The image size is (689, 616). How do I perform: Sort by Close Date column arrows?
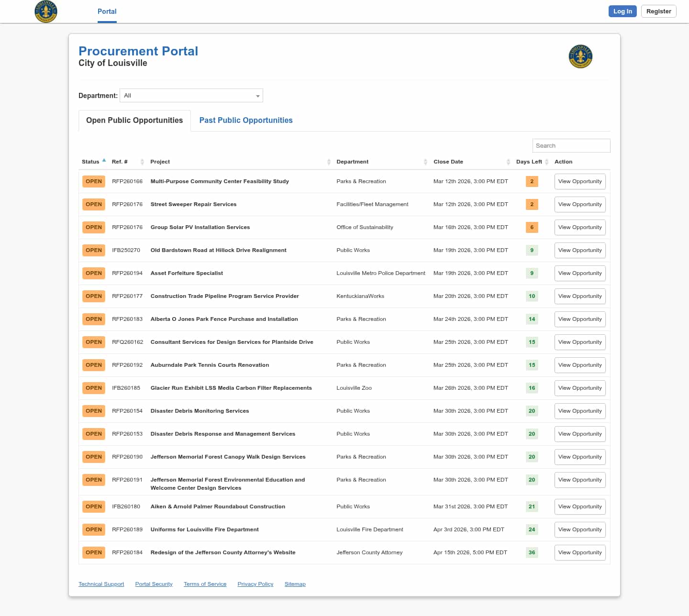click(x=508, y=162)
